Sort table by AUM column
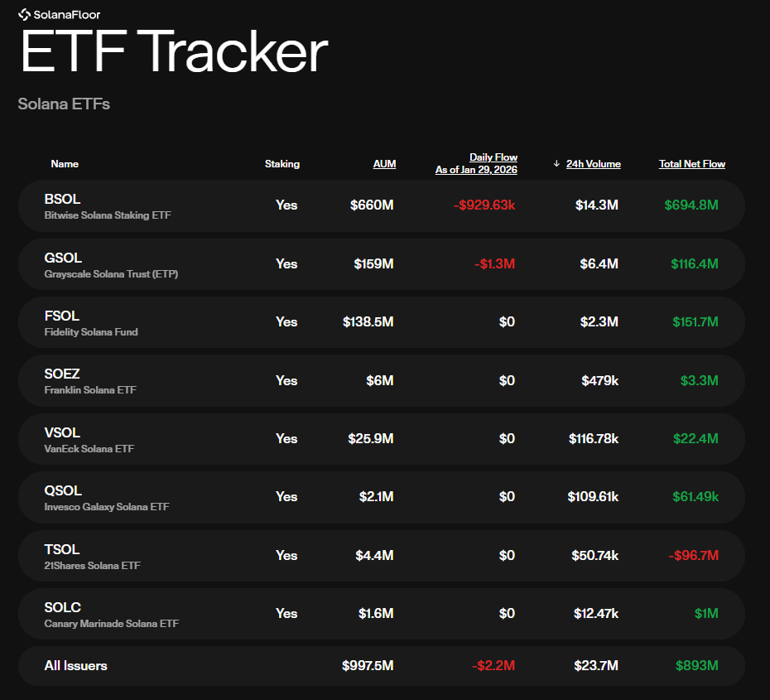This screenshot has width=770, height=700. pos(384,164)
